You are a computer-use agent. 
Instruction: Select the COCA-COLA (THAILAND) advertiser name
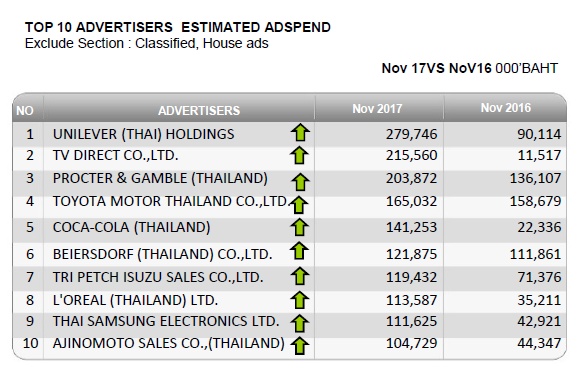[x=131, y=227]
